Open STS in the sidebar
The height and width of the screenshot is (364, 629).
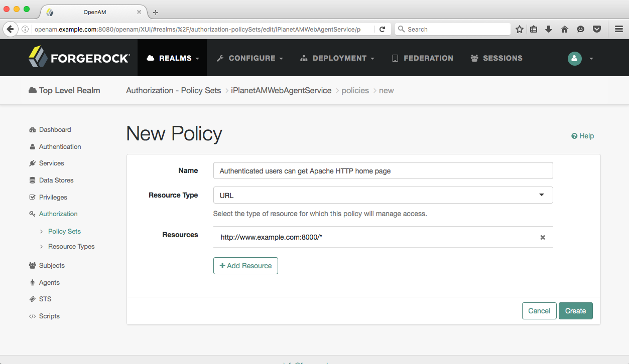[x=40, y=299]
